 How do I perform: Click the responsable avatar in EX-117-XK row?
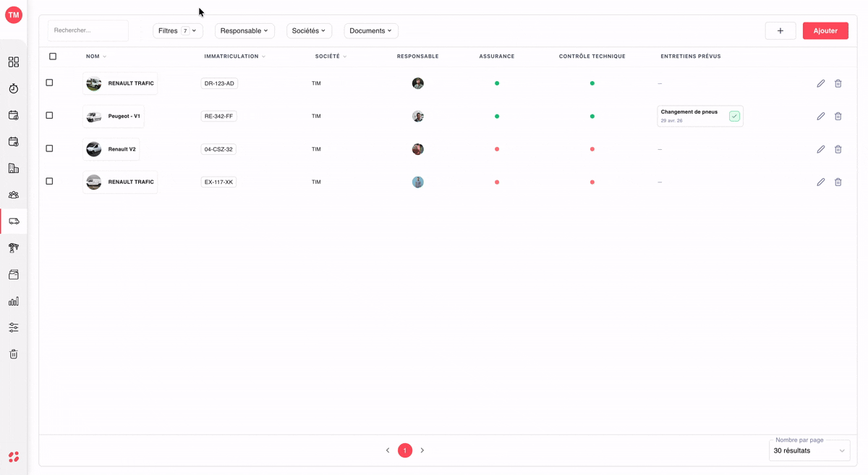pyautogui.click(x=418, y=182)
